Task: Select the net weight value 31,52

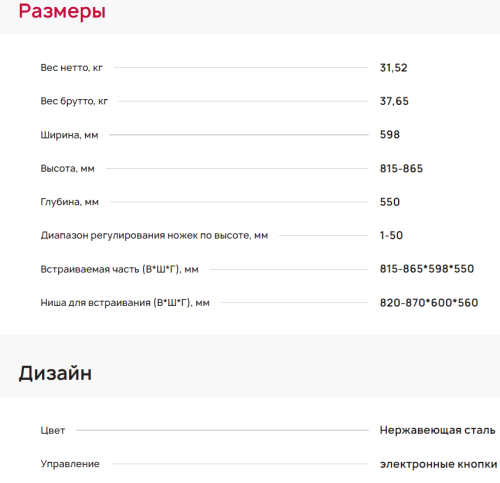Action: [x=393, y=68]
